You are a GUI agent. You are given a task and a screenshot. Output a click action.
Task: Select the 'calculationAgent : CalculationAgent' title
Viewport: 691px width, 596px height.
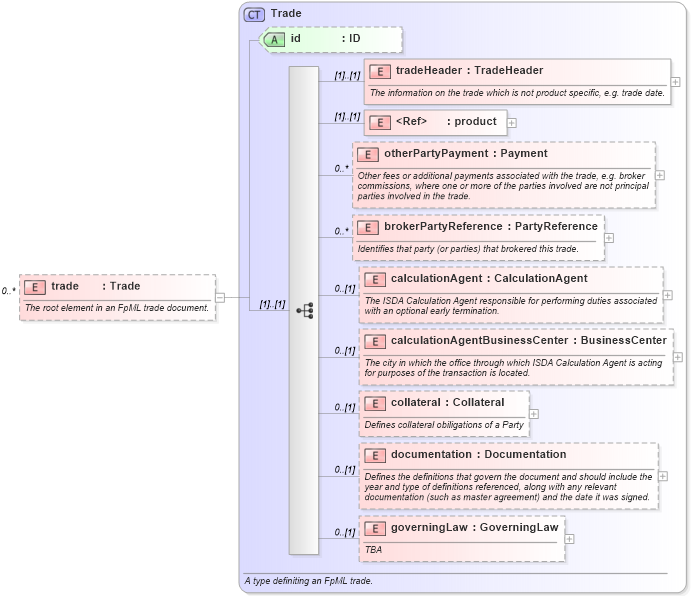[489, 279]
